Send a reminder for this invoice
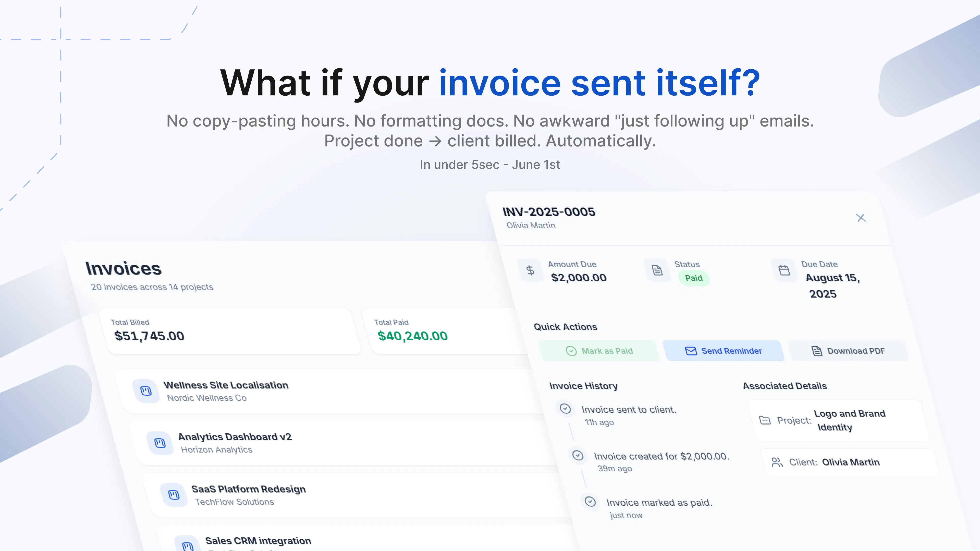980x551 pixels. point(723,350)
